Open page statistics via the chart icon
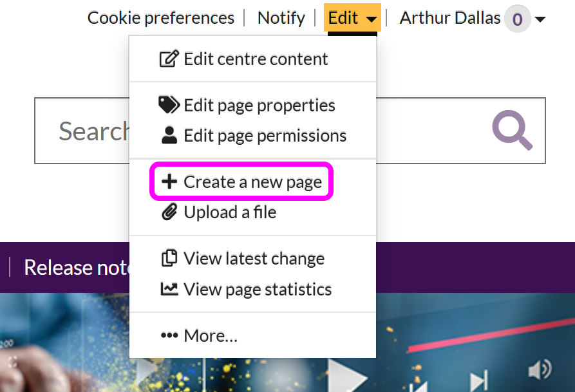The height and width of the screenshot is (392, 575). (x=169, y=289)
